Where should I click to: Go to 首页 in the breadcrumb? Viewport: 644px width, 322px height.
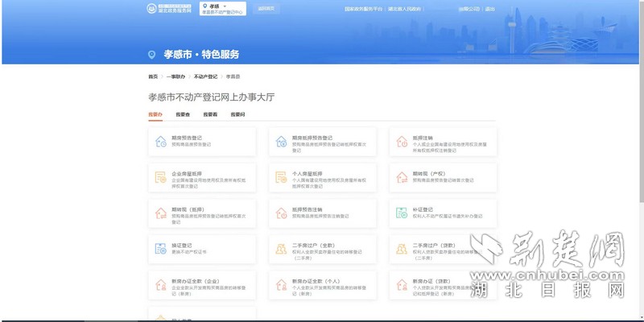tap(153, 76)
